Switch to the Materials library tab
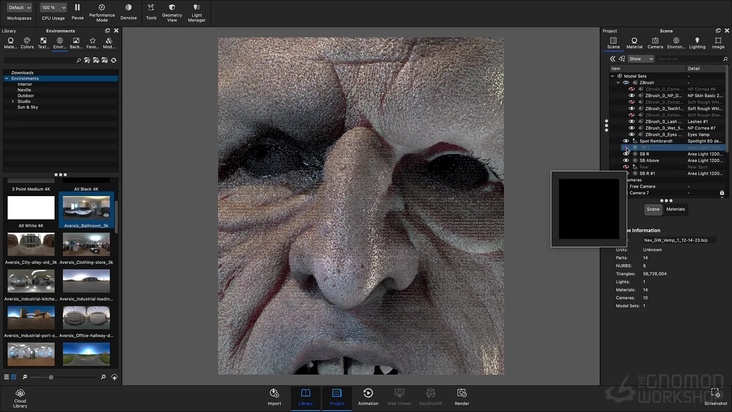Image resolution: width=732 pixels, height=412 pixels. 10,43
